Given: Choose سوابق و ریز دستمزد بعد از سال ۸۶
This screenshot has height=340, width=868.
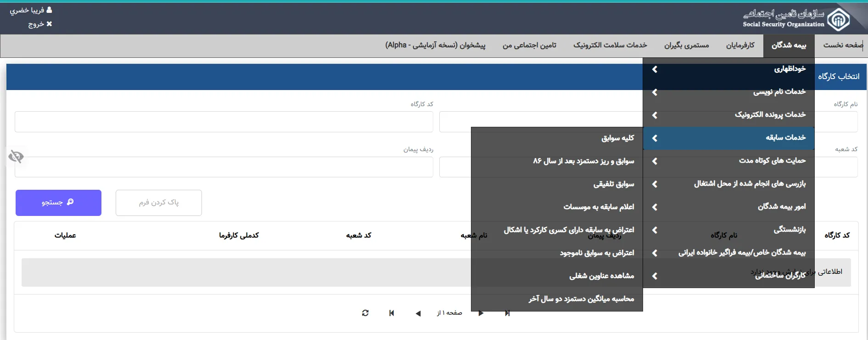Looking at the screenshot, I should pyautogui.click(x=557, y=161).
